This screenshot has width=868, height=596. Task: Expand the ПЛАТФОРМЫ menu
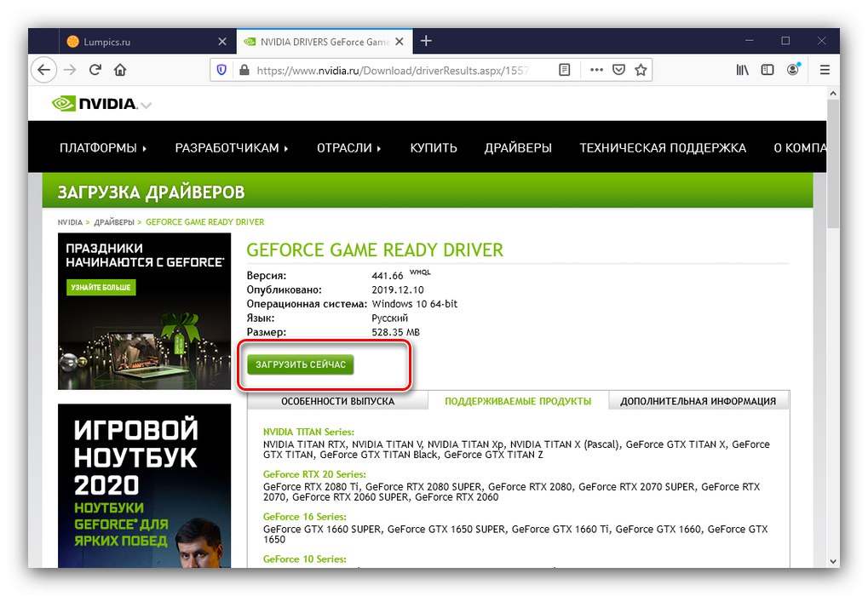[x=102, y=148]
